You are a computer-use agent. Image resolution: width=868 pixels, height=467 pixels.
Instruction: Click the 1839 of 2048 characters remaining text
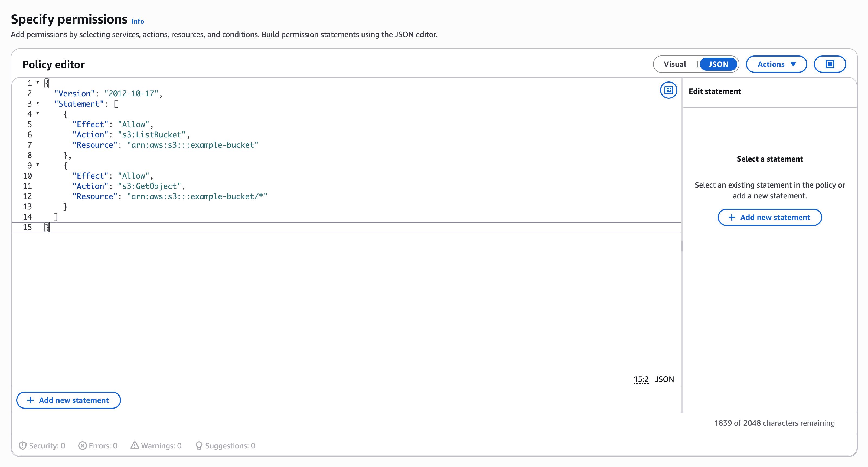(x=774, y=423)
